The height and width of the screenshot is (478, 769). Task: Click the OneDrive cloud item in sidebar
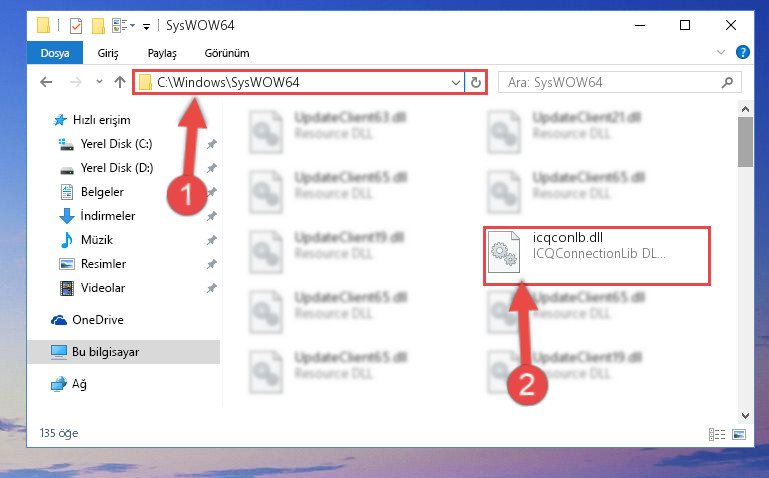98,320
